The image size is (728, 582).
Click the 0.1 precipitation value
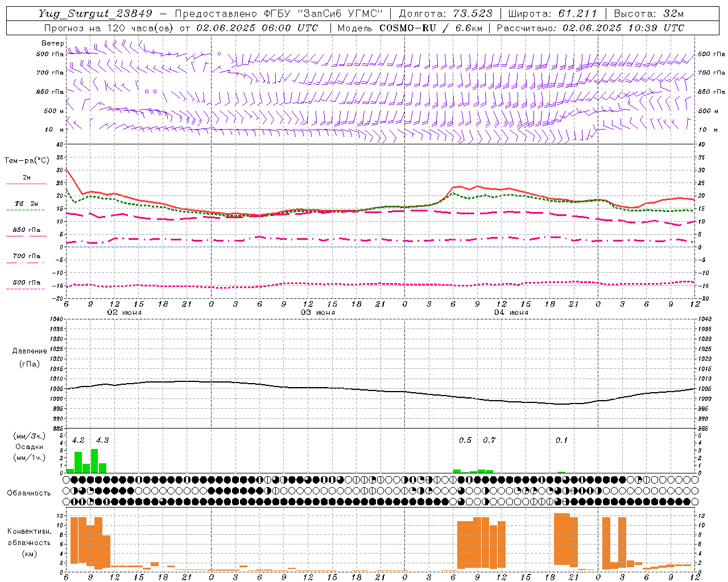[561, 440]
